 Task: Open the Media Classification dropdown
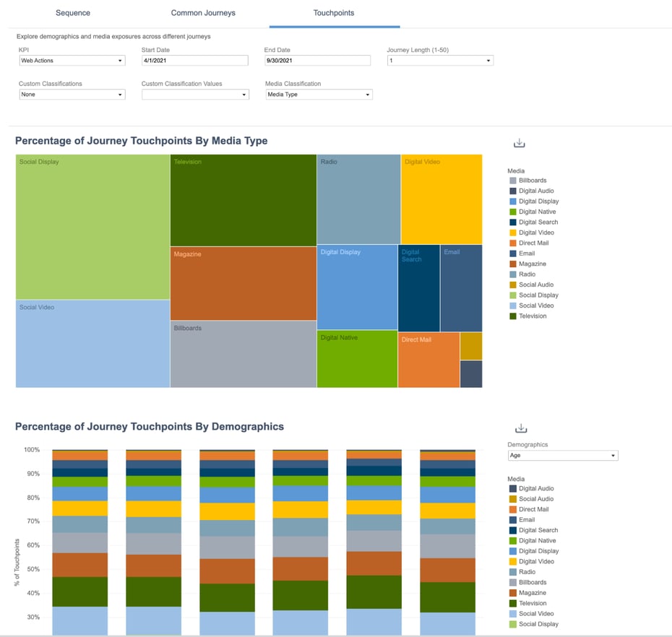319,95
